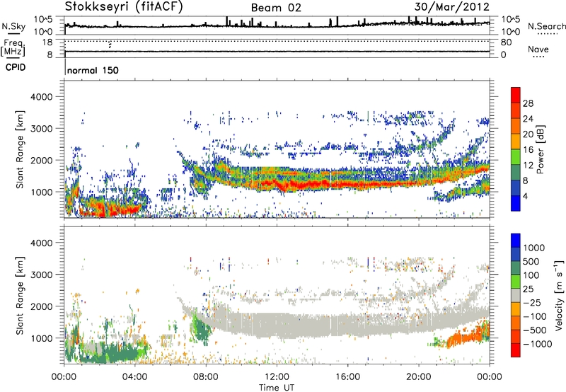Click the left '10^5' noise tick label
The width and height of the screenshot is (566, 392).
click(43, 19)
